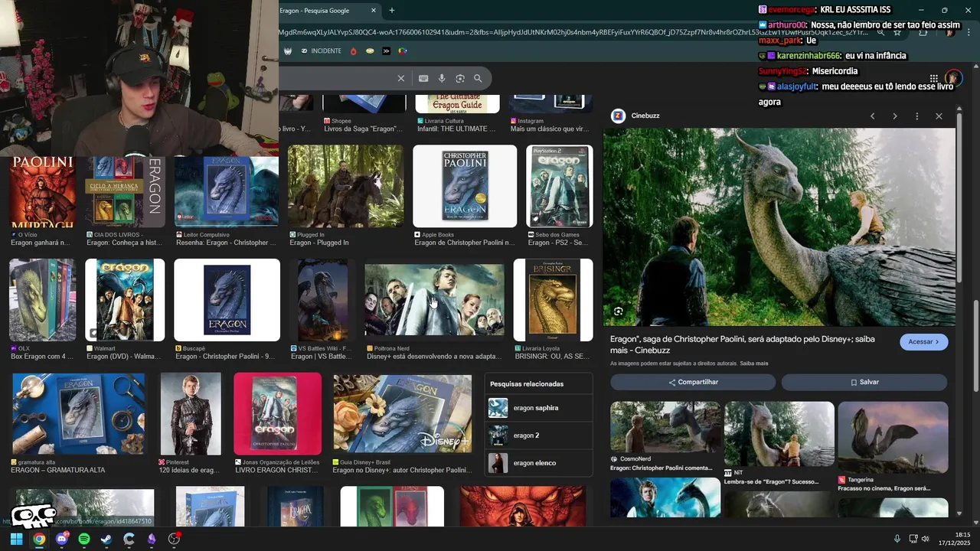980x551 pixels.
Task: Open the black double-arrow bookmark icon
Action: click(386, 51)
